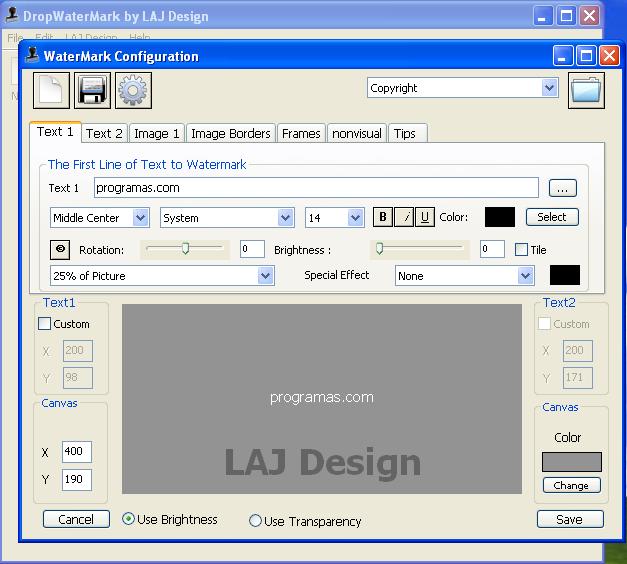Maximize the WaterMark Configuration window

[x=586, y=56]
